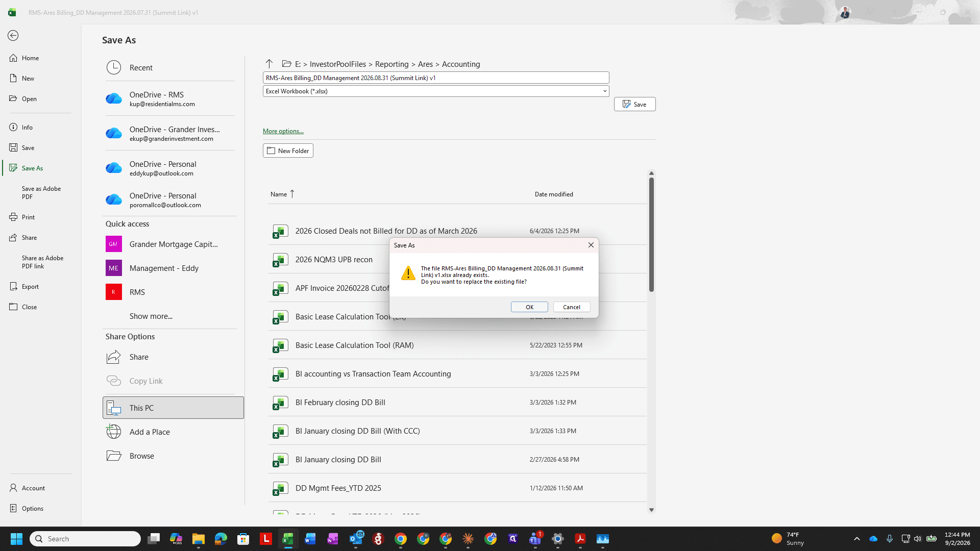Image resolution: width=980 pixels, height=551 pixels.
Task: Click Add a Place globe icon
Action: pyautogui.click(x=114, y=432)
